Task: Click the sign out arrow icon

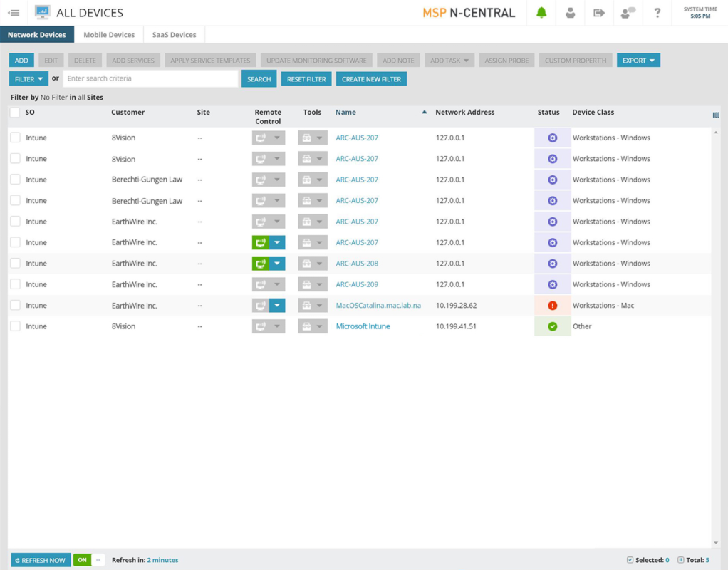Action: click(599, 13)
